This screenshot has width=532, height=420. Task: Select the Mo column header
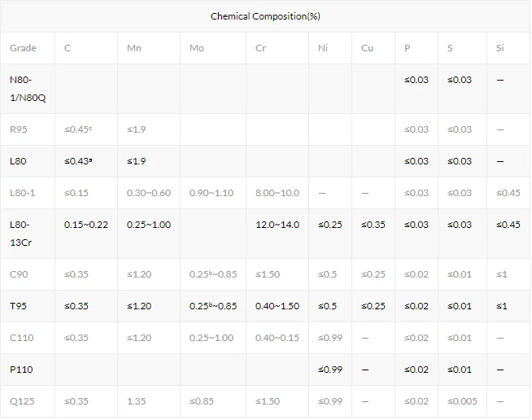click(x=196, y=48)
